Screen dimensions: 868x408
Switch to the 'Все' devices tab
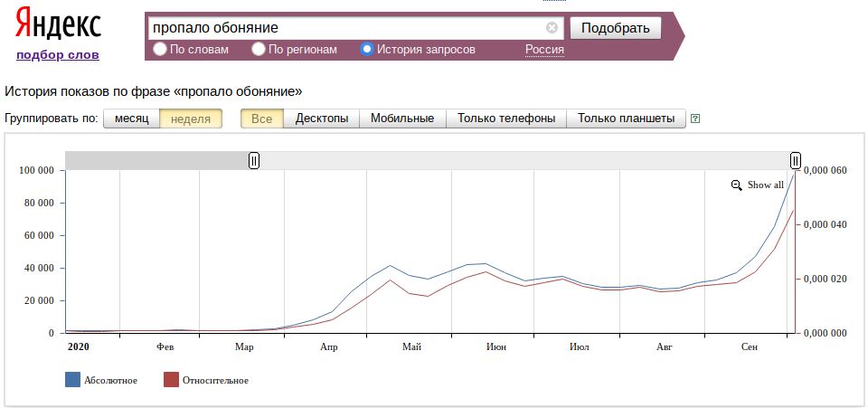click(262, 119)
